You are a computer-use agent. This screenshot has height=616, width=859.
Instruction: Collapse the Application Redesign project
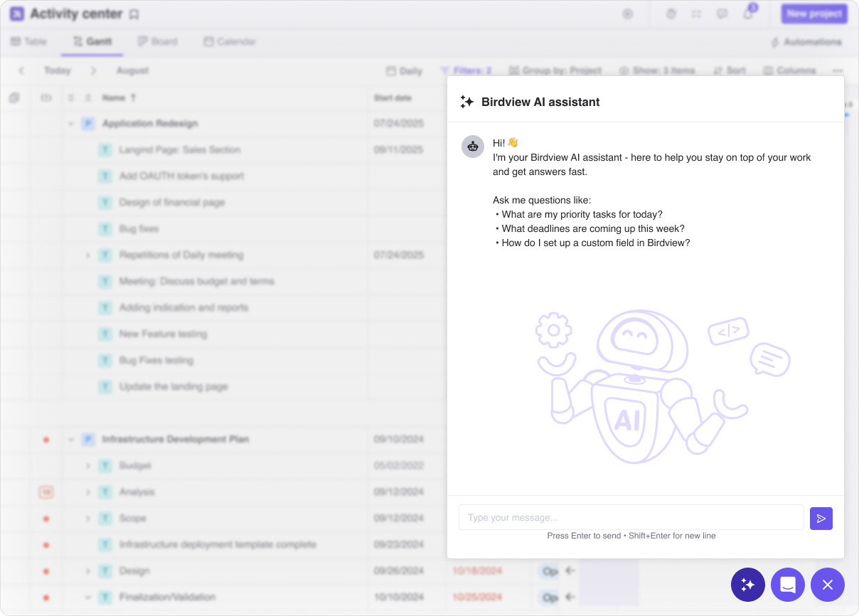click(x=71, y=124)
